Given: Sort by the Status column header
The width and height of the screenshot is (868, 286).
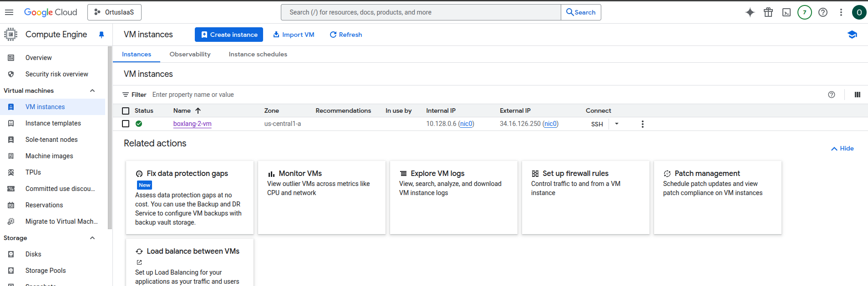Looking at the screenshot, I should pos(144,110).
